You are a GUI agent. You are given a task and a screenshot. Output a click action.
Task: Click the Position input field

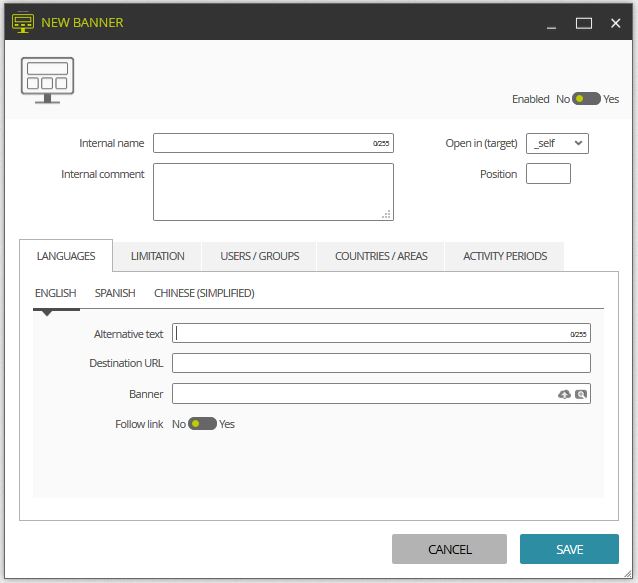tap(548, 174)
